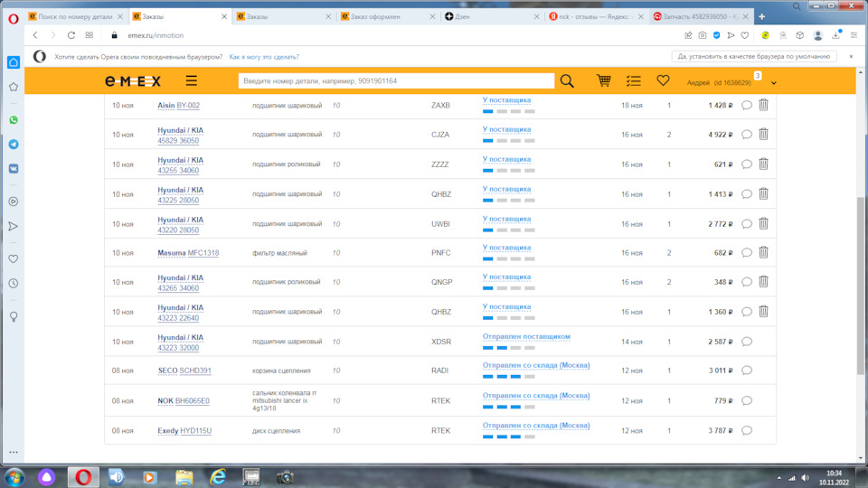Viewport: 868px width, 488px height.
Task: Dismiss the Opera default browser banner
Action: pyautogui.click(x=852, y=56)
